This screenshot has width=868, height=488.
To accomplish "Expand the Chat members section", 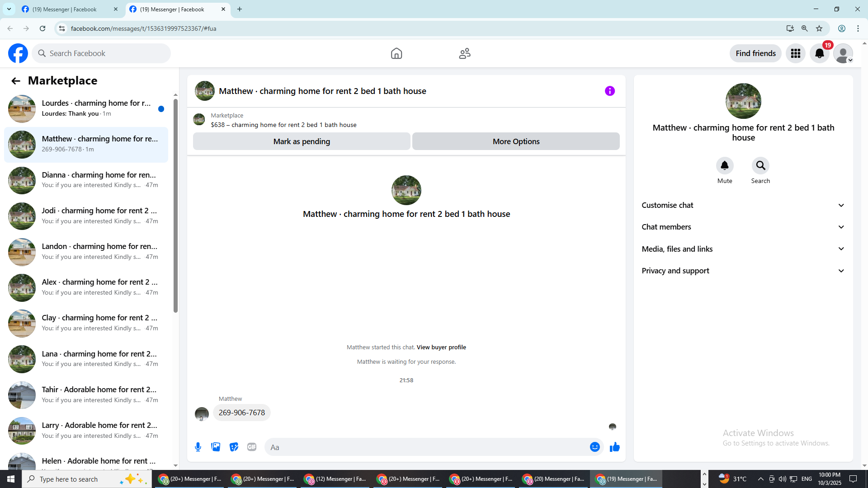I will pos(743,227).
